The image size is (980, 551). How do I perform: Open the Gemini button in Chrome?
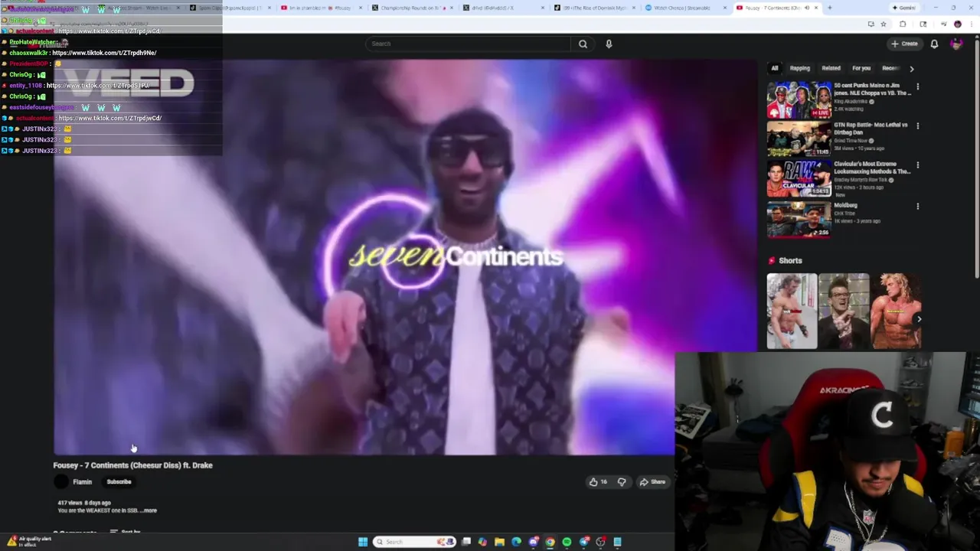905,8
